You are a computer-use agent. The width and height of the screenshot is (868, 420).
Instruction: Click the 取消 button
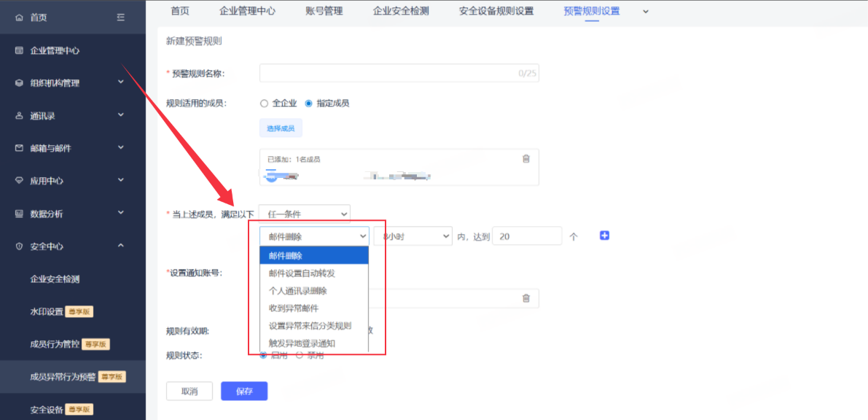pos(189,391)
